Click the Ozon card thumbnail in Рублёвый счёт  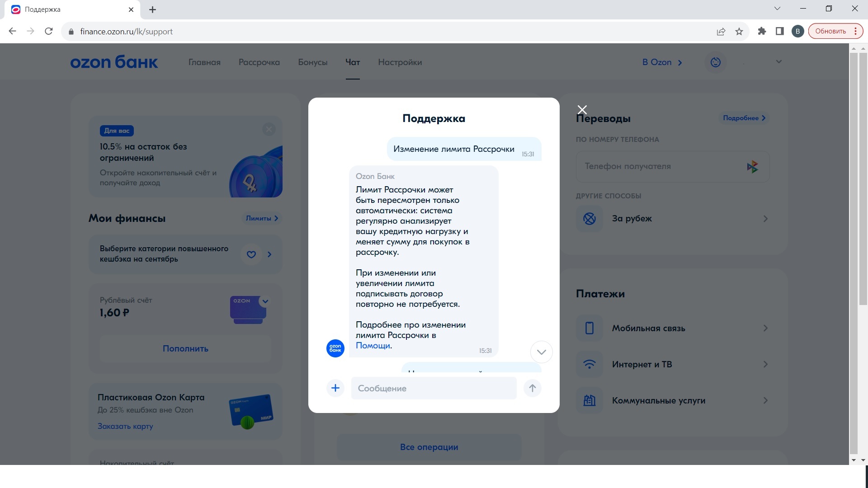pyautogui.click(x=248, y=310)
